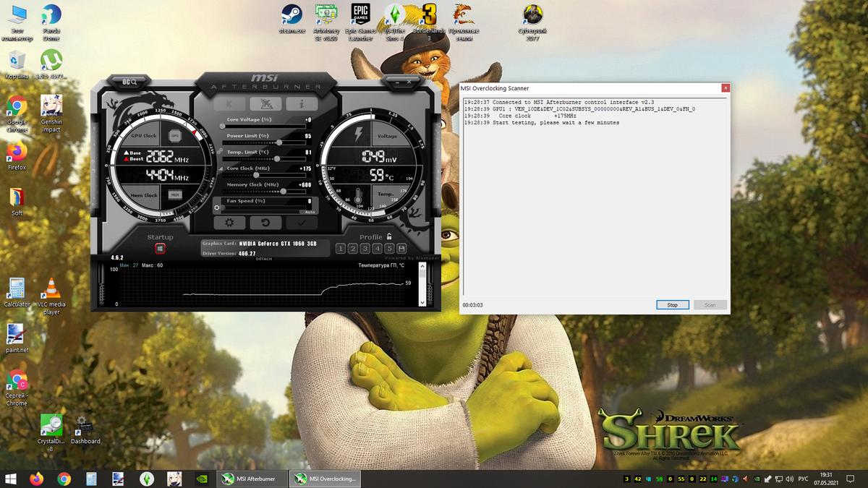The height and width of the screenshot is (488, 868).
Task: Toggle Apply overclocking at Windows Startup
Action: [160, 248]
